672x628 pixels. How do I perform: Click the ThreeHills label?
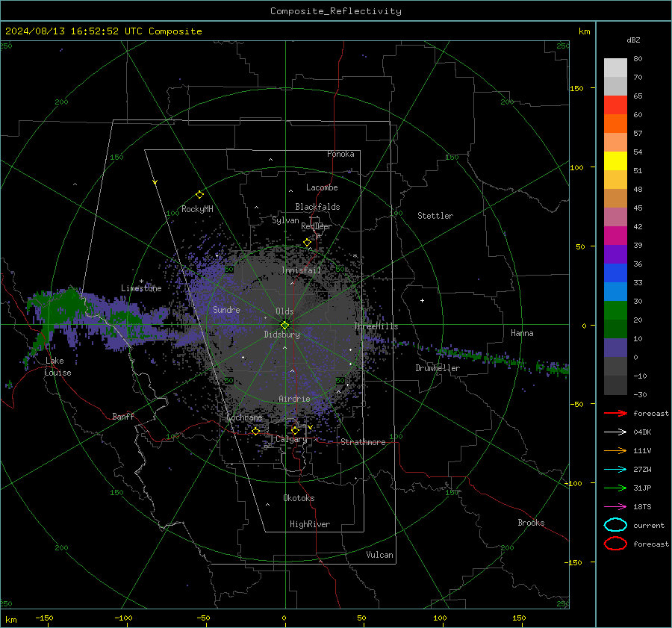click(x=376, y=326)
